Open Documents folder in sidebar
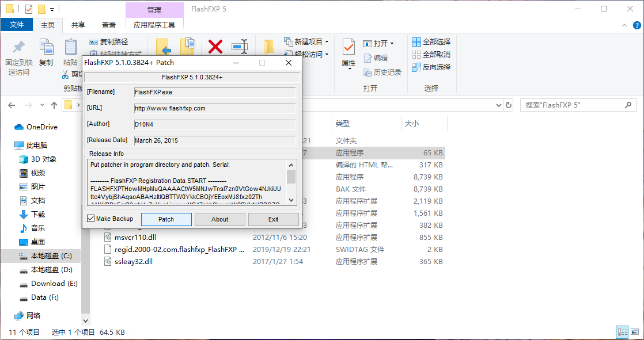 [x=32, y=201]
